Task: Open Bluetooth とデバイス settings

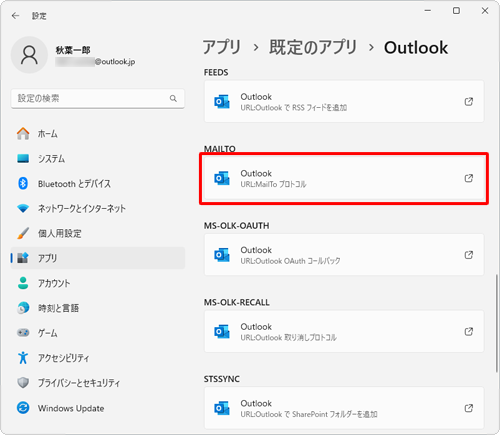Action: (x=97, y=183)
